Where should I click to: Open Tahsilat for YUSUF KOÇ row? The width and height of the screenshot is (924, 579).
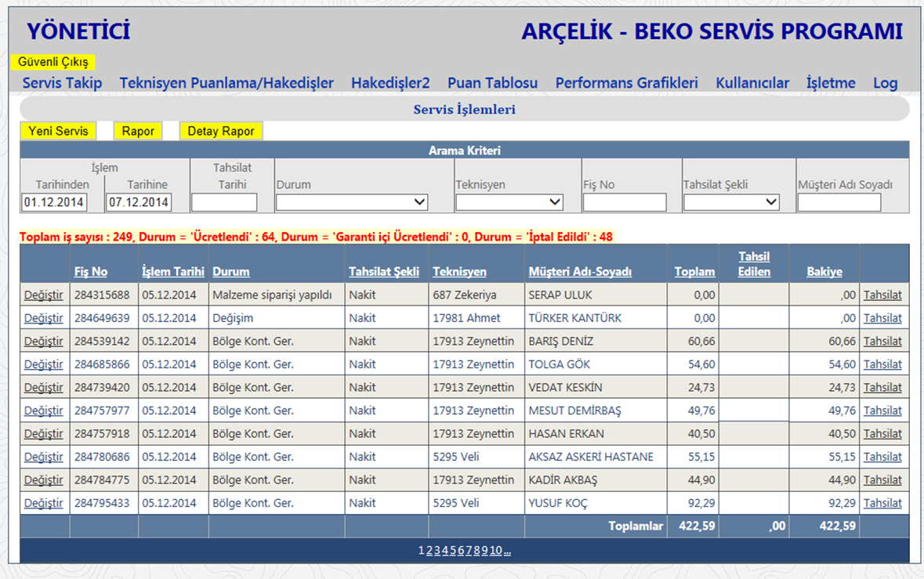point(882,503)
